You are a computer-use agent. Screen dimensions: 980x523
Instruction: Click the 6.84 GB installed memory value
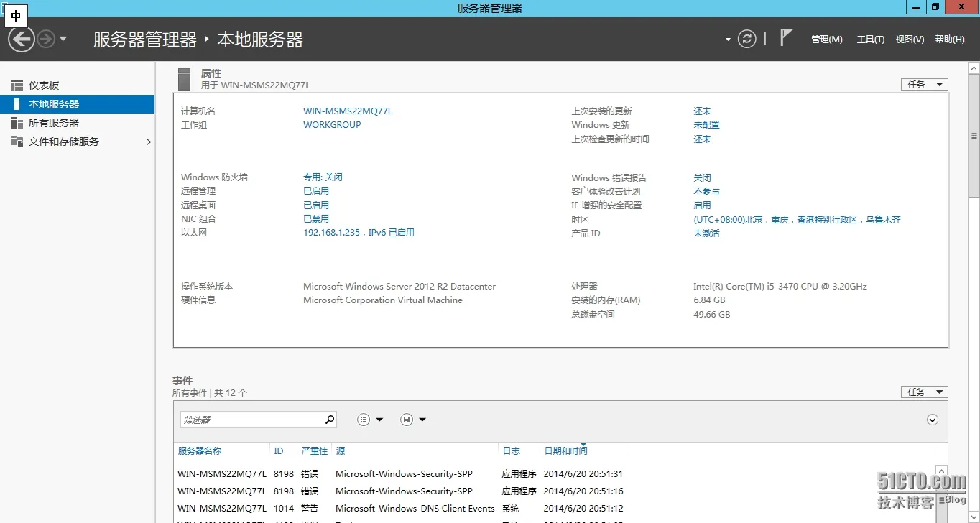[709, 300]
